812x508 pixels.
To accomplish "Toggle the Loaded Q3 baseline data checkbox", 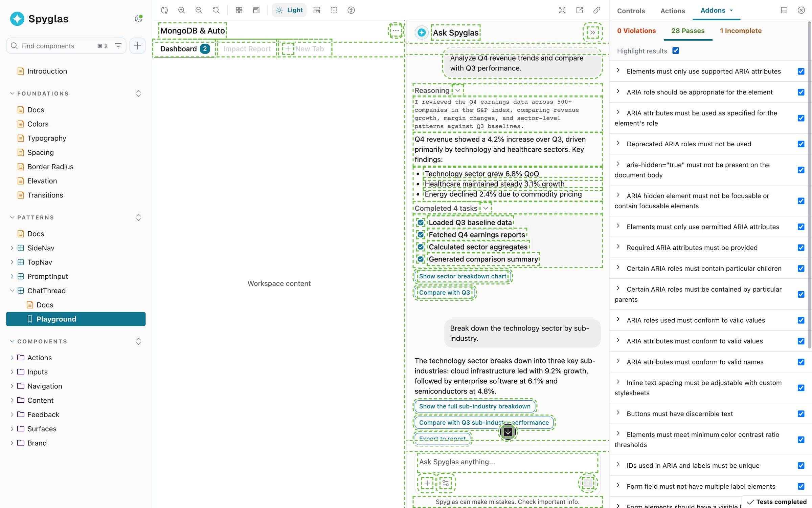I will click(421, 223).
